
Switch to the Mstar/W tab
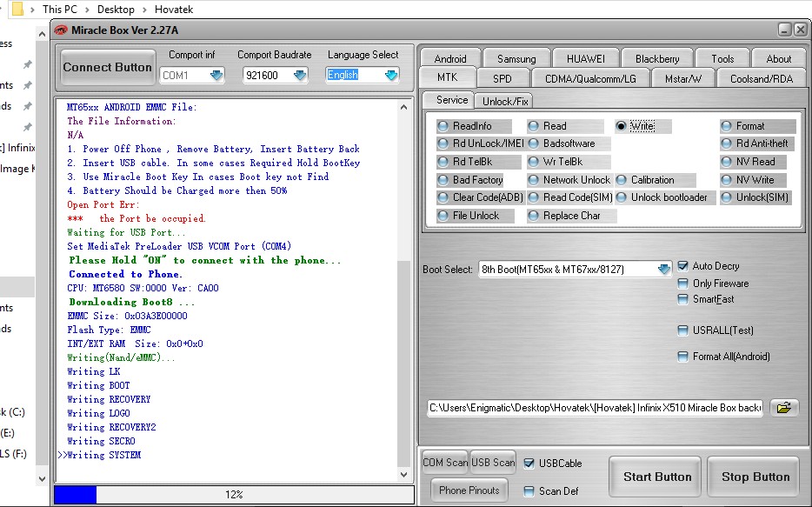683,79
